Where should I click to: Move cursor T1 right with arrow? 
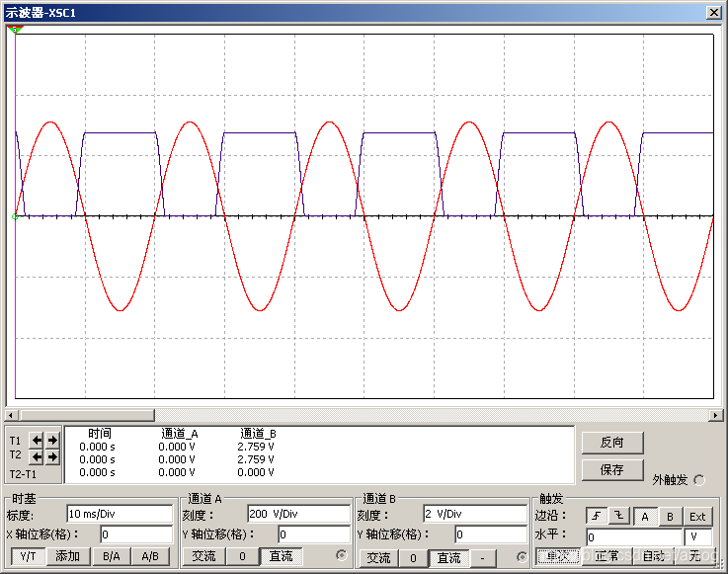[x=52, y=440]
